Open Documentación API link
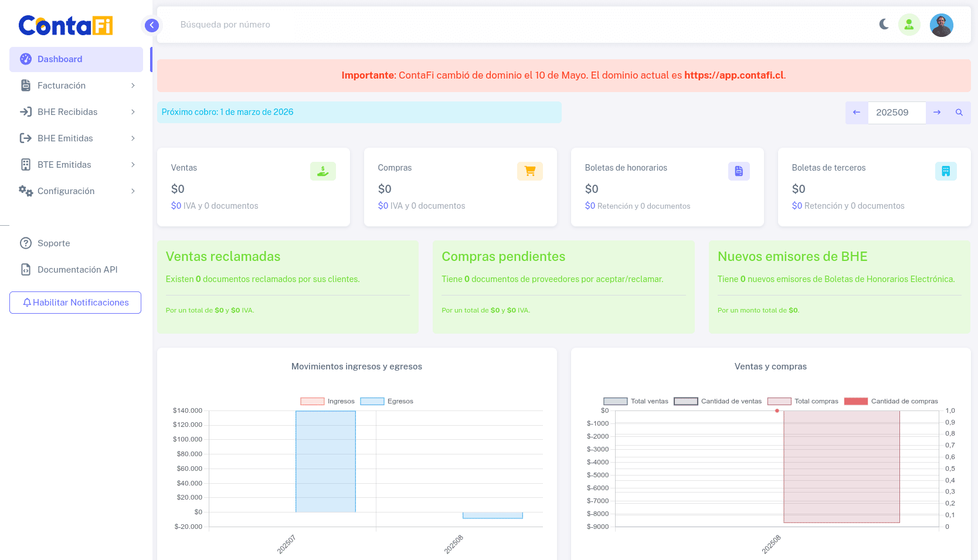 point(77,270)
